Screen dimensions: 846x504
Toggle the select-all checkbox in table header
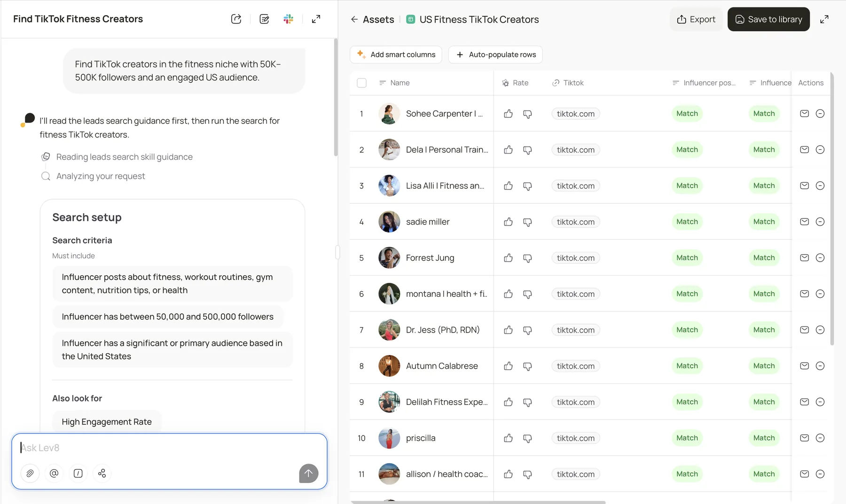point(361,83)
